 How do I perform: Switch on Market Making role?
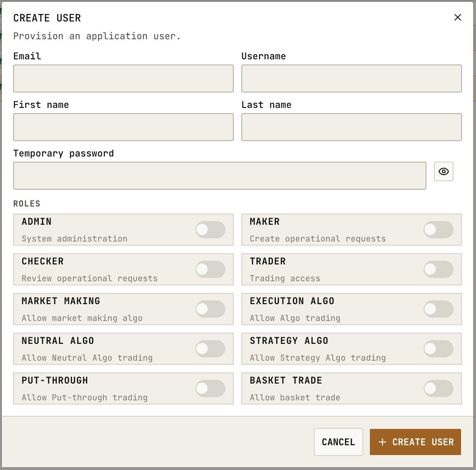pos(210,309)
